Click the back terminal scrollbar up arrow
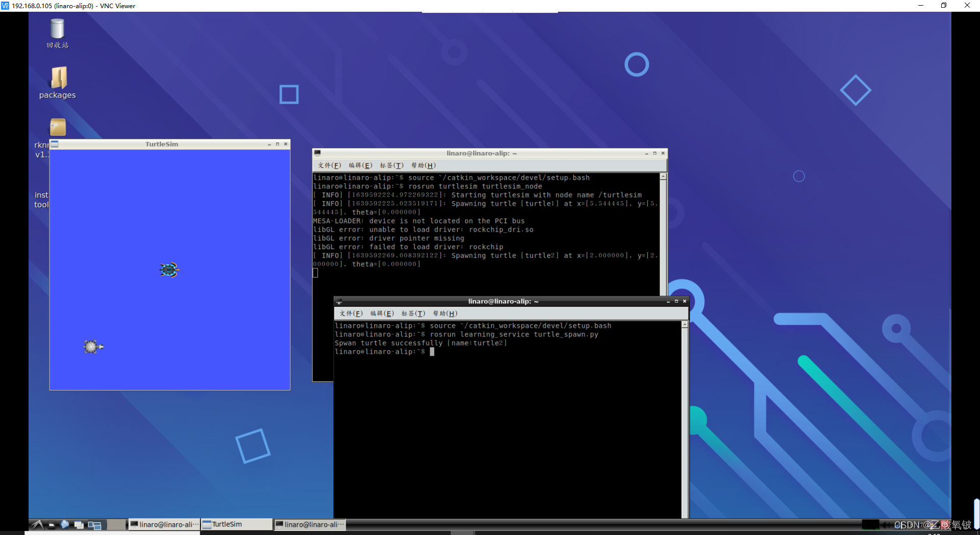This screenshot has height=535, width=980. pyautogui.click(x=663, y=177)
